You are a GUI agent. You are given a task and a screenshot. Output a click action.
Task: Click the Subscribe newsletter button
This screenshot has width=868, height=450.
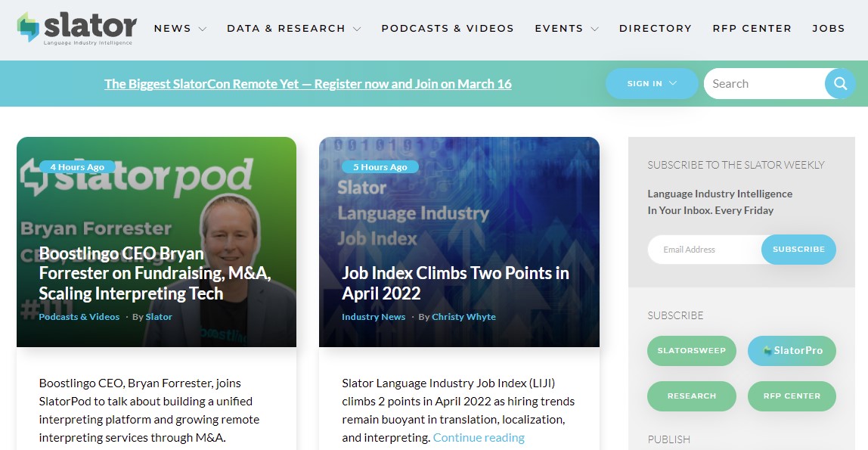tap(798, 250)
